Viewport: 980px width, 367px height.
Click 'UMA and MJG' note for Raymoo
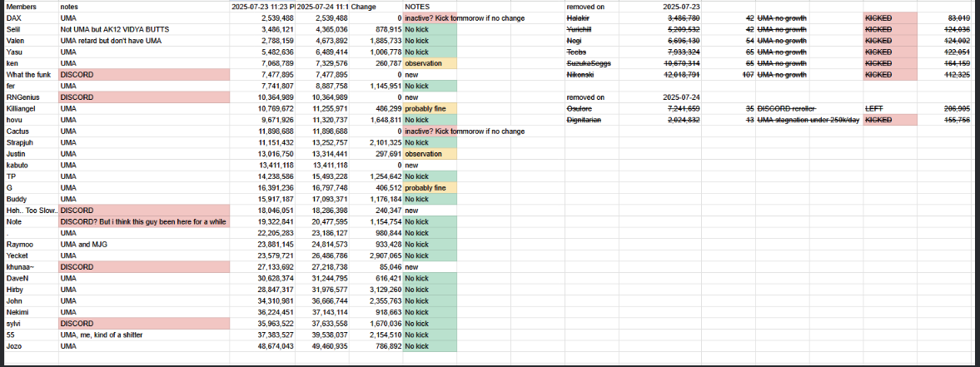[144, 244]
